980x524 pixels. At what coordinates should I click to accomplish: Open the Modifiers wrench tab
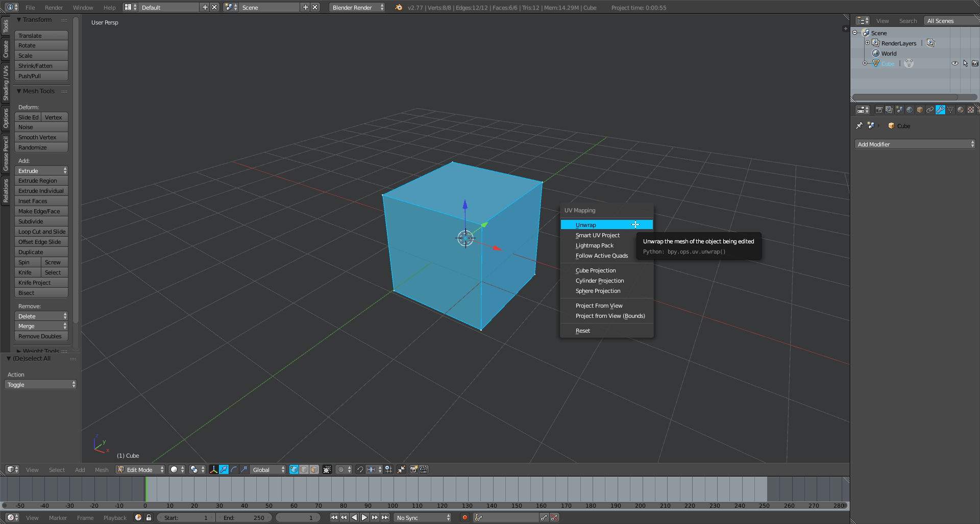coord(940,110)
